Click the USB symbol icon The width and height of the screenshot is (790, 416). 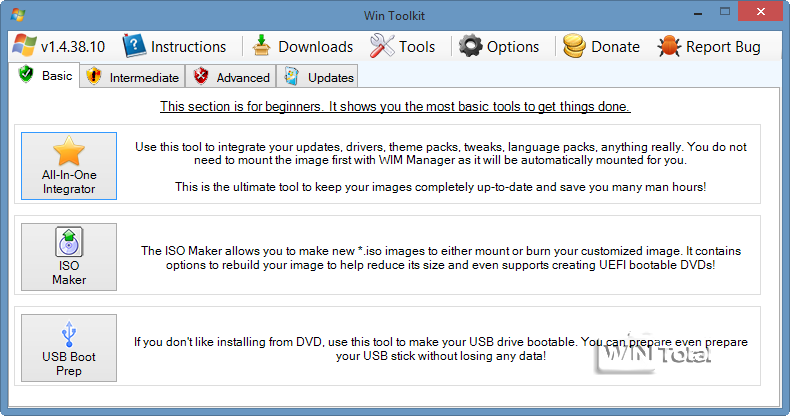[69, 333]
